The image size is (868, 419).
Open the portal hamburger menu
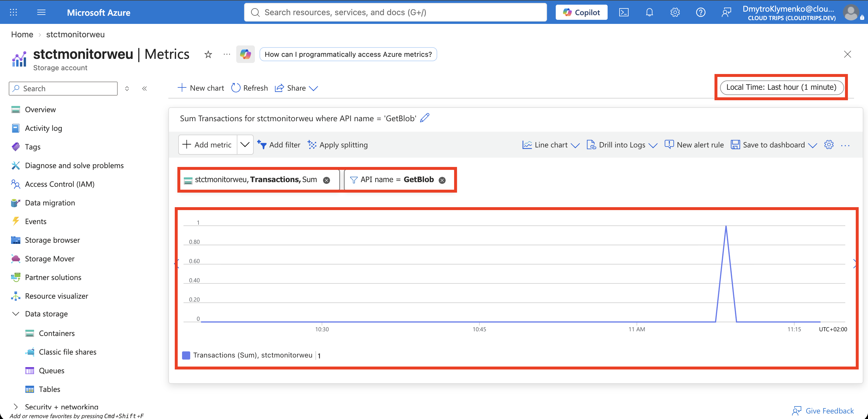(41, 13)
